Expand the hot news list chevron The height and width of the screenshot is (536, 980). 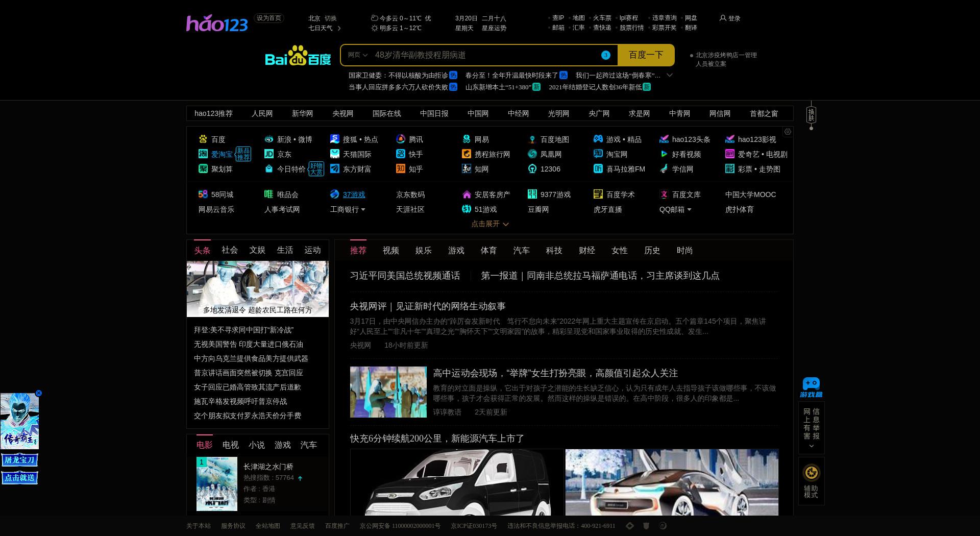tap(670, 75)
